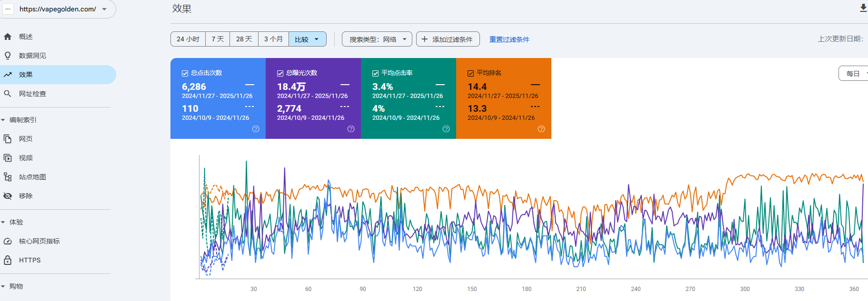Screen dimensions: 868x301
Task: Open the 概述 overview home icon
Action: tap(8, 37)
